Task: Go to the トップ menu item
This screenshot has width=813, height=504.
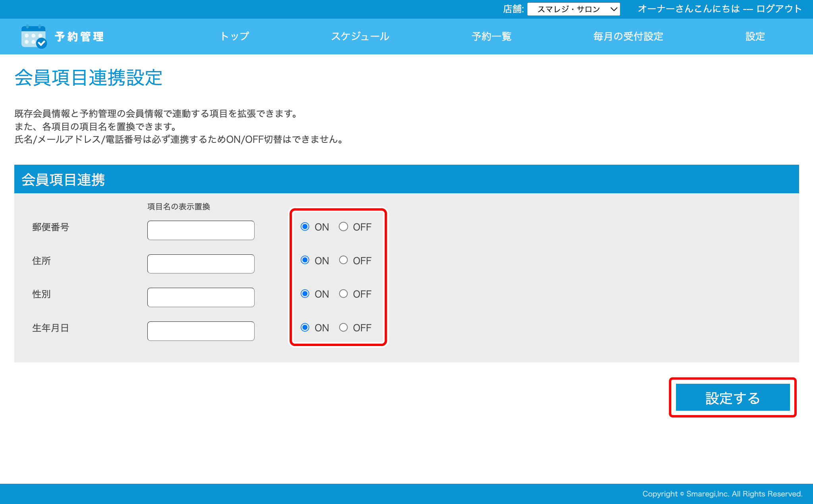Action: tap(234, 37)
